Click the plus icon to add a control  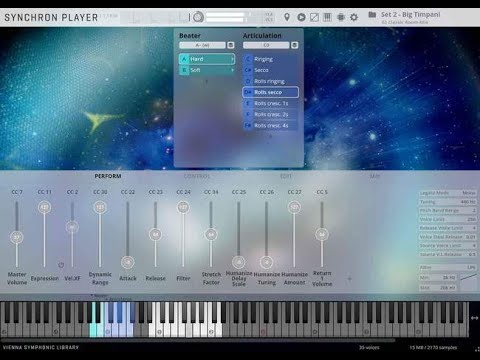349,278
